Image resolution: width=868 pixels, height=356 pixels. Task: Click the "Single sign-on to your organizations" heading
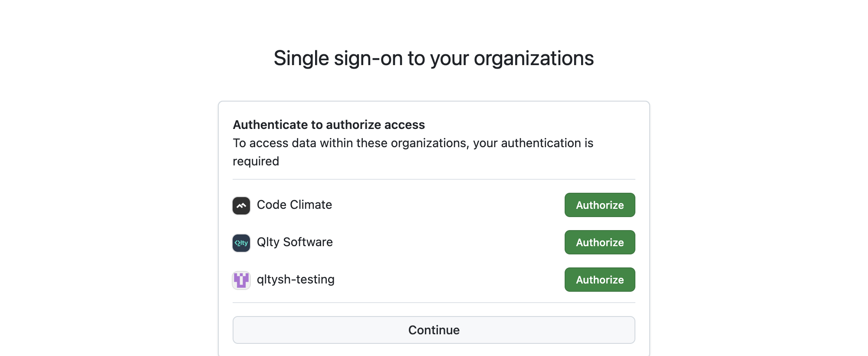point(434,58)
